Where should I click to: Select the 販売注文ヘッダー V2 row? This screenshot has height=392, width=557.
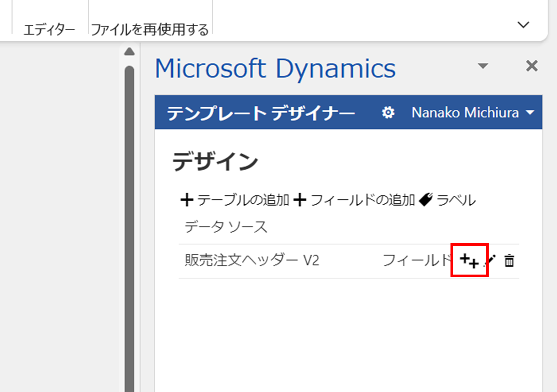point(349,261)
